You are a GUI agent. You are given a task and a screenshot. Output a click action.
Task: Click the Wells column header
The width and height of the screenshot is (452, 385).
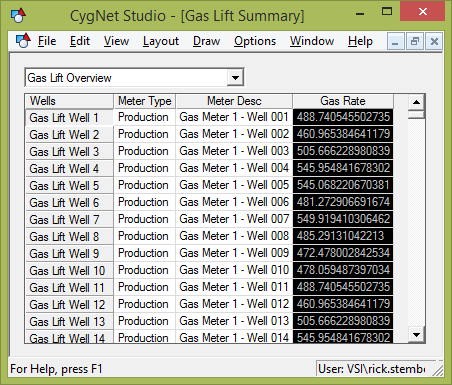(x=69, y=101)
